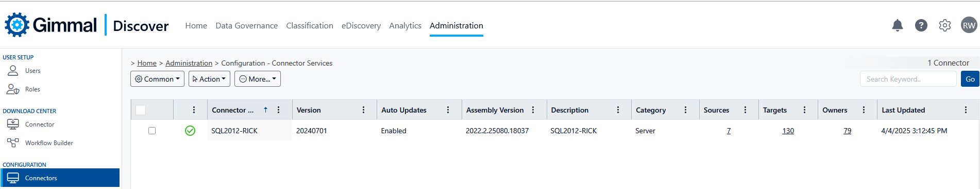Open the Action dropdown menu
This screenshot has width=980, height=189.
209,79
